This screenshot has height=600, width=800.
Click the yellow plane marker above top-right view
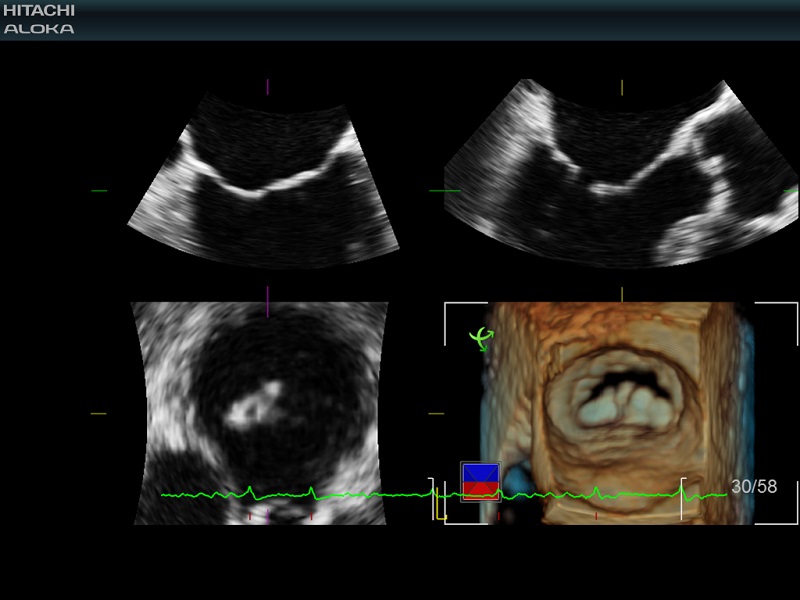621,87
